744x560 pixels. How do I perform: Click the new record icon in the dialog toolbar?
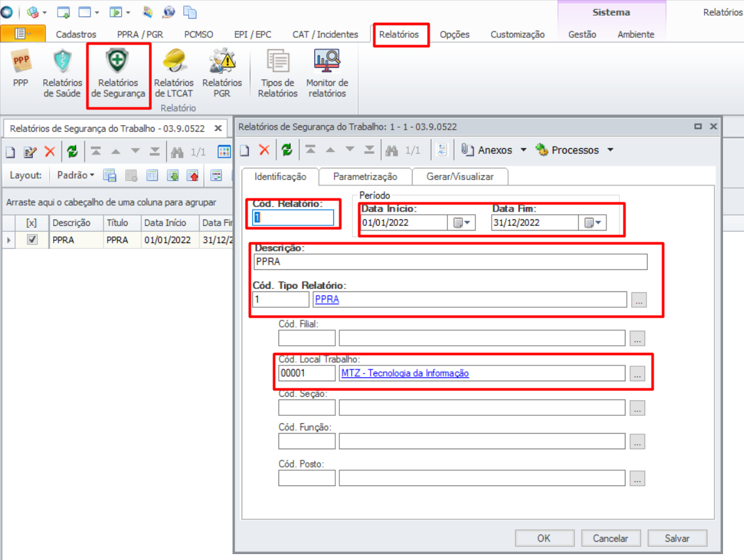pos(244,151)
